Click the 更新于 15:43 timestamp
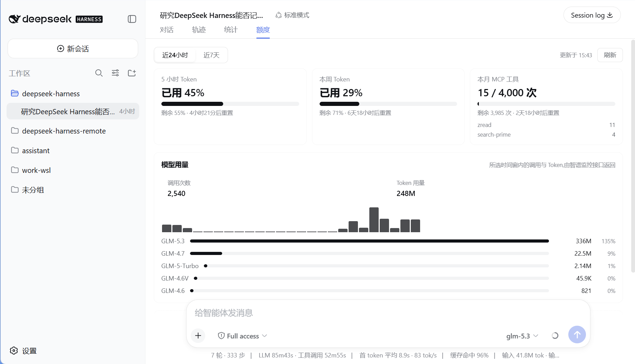Screen dimensions: 635x364 click(576, 55)
